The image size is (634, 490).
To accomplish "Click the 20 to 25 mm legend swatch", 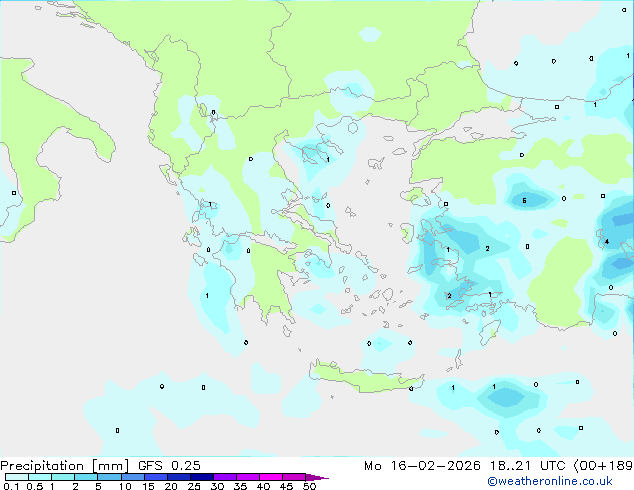I will click(178, 477).
